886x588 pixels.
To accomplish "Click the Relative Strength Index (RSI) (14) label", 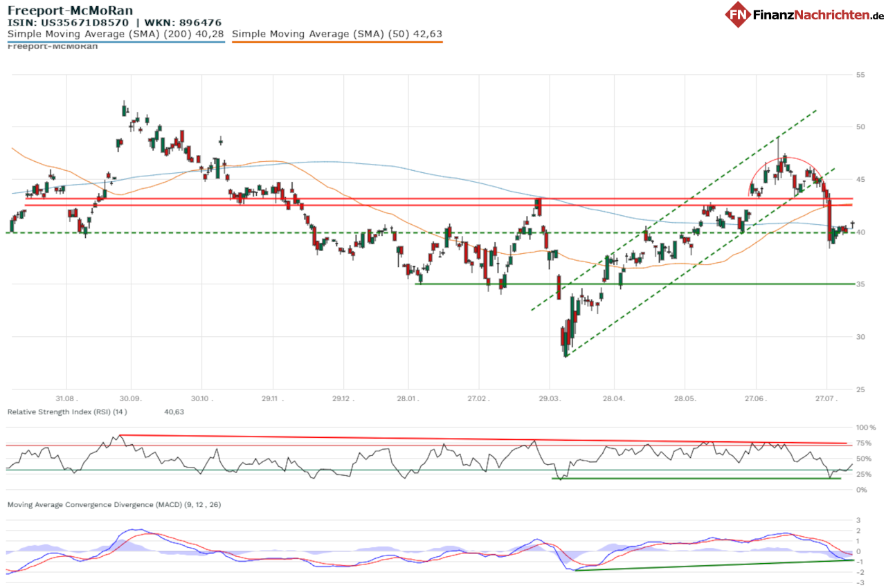I will (67, 412).
